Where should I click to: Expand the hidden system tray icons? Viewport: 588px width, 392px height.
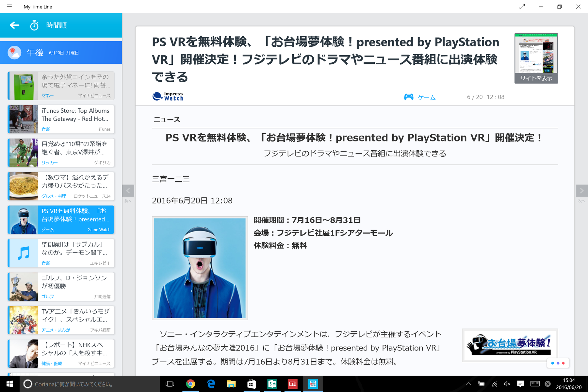coord(468,384)
